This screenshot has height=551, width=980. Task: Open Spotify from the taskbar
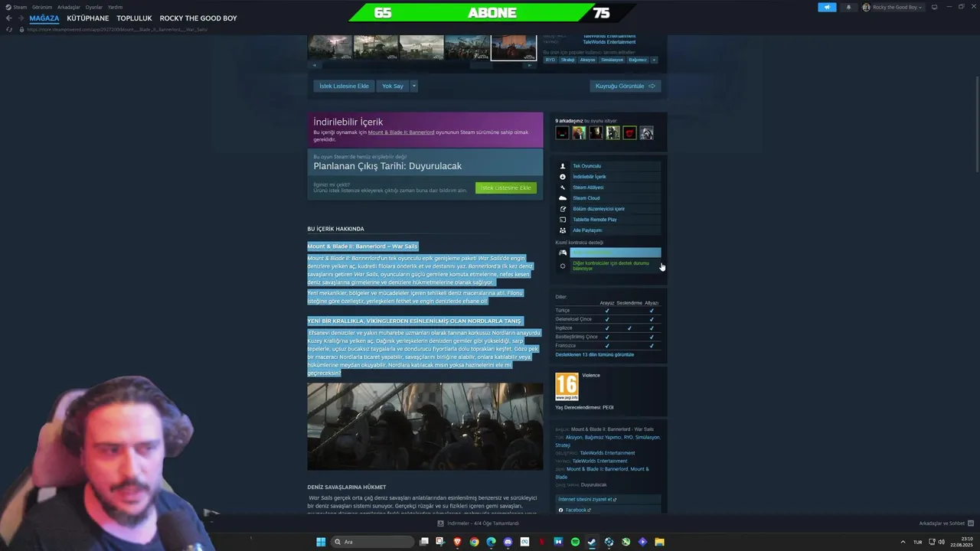pos(575,542)
